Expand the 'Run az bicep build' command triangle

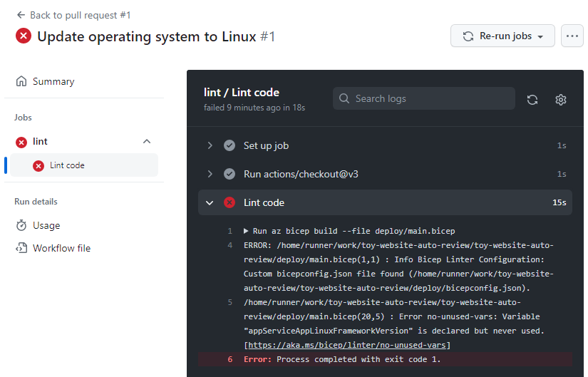tap(246, 231)
